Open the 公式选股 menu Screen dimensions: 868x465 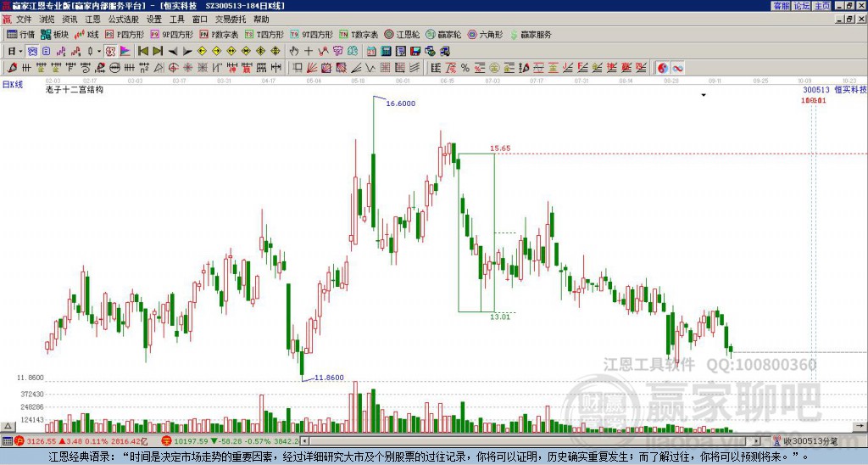[124, 20]
